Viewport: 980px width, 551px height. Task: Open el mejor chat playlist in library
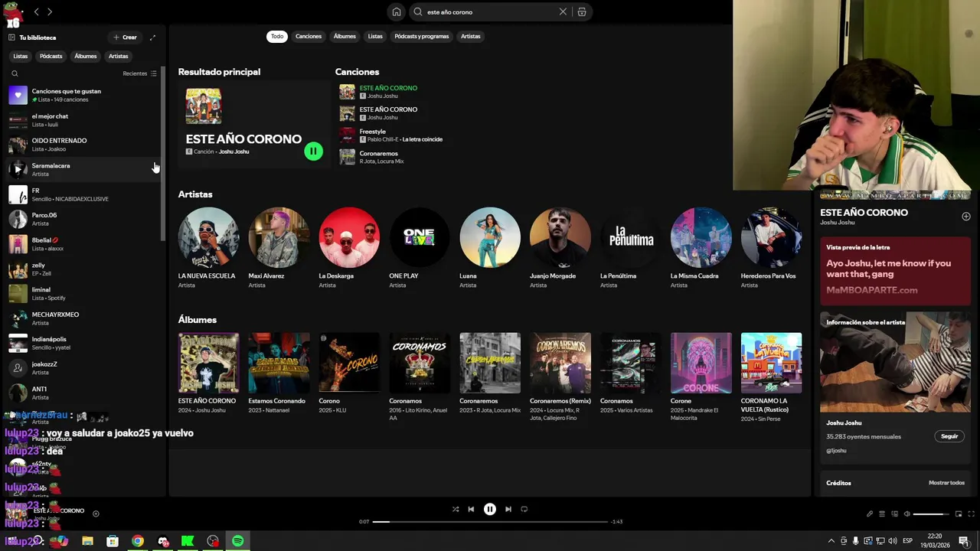tap(83, 120)
